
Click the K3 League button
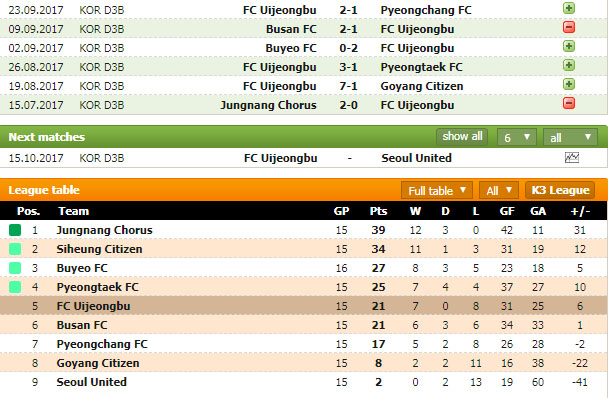560,190
